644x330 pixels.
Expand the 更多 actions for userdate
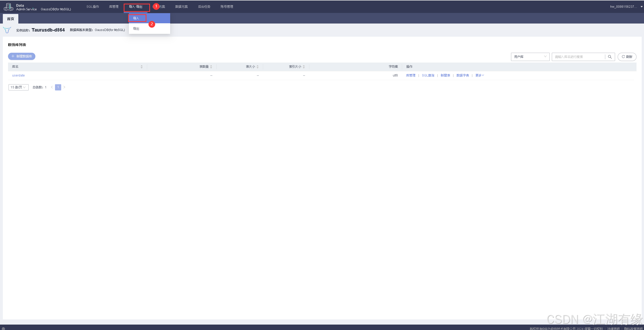click(480, 75)
